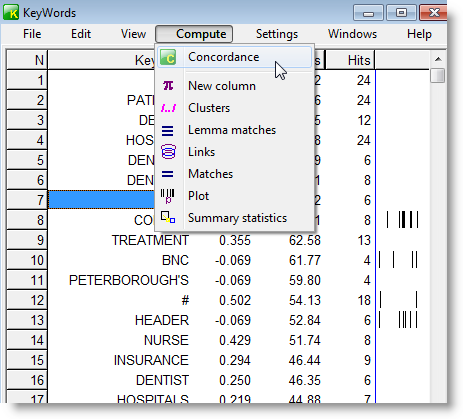The image size is (463, 419).
Task: Click the Summary statistics icon
Action: point(168,217)
